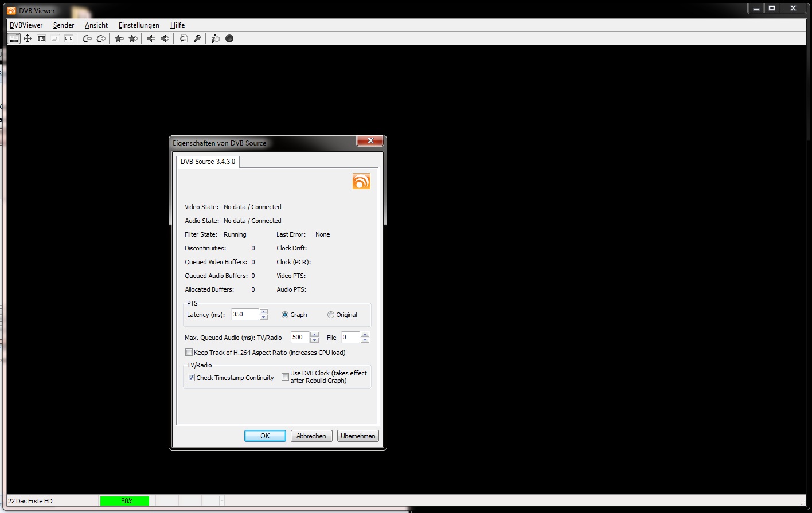Viewport: 812px width, 513px height.
Task: Switch to next channel (C plus)
Action: pos(101,38)
